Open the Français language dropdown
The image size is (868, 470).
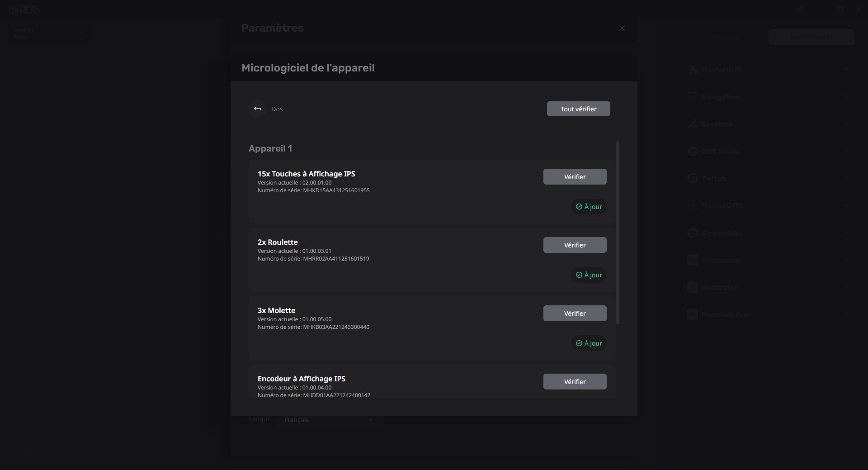click(x=329, y=420)
